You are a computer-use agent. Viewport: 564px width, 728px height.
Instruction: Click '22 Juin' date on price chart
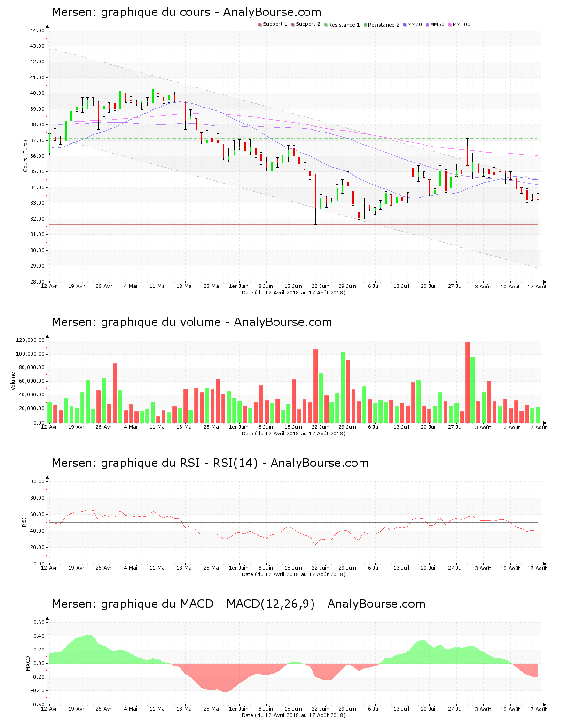(321, 287)
